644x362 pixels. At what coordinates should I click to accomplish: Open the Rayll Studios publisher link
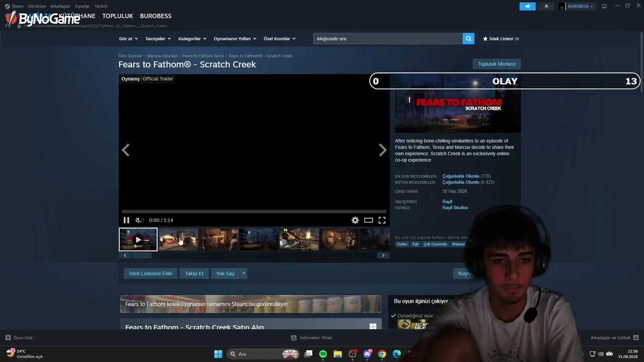455,208
